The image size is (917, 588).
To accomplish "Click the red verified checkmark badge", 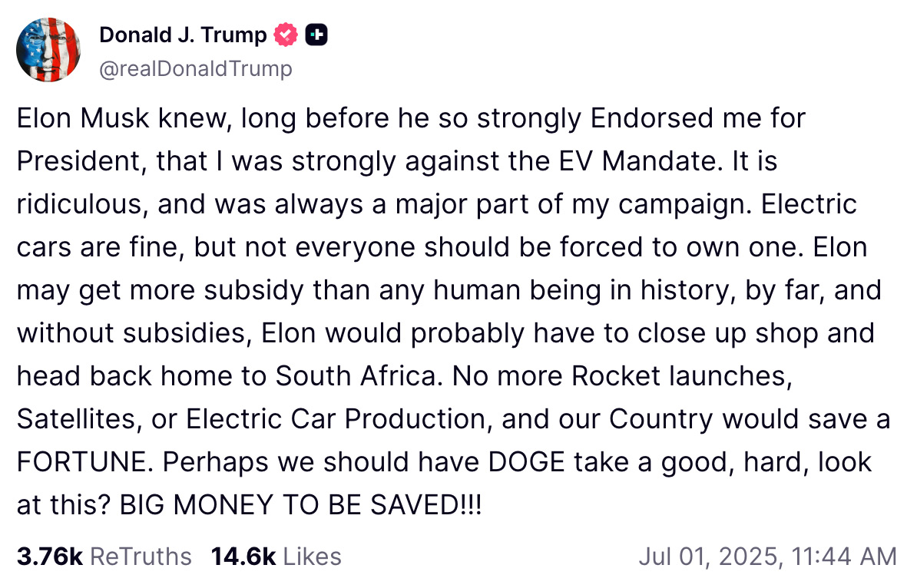I will coord(286,35).
